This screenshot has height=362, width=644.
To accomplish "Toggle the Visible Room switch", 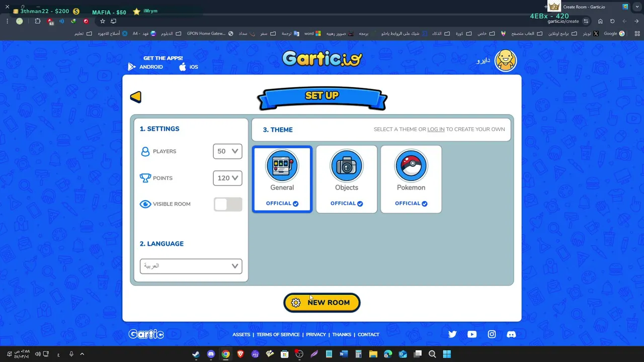I will tap(228, 204).
